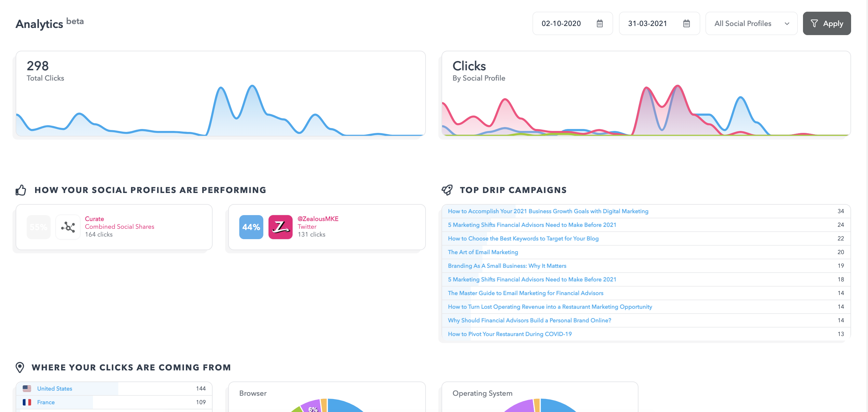Open 'Branding As A Small Business' campaign
Screen dimensions: 868x412
(507, 266)
